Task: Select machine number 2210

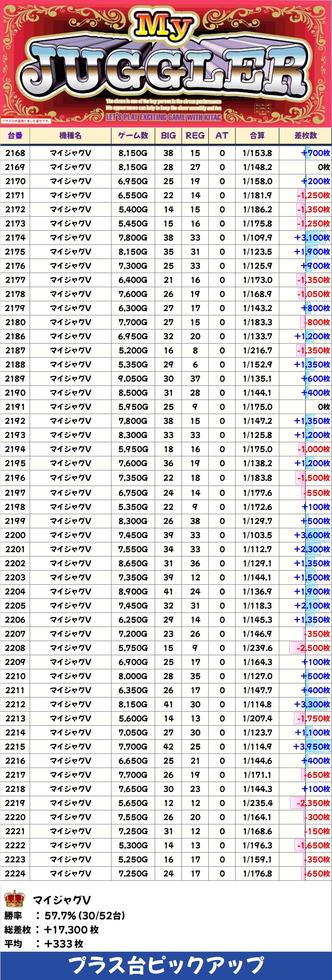Action: tap(15, 676)
